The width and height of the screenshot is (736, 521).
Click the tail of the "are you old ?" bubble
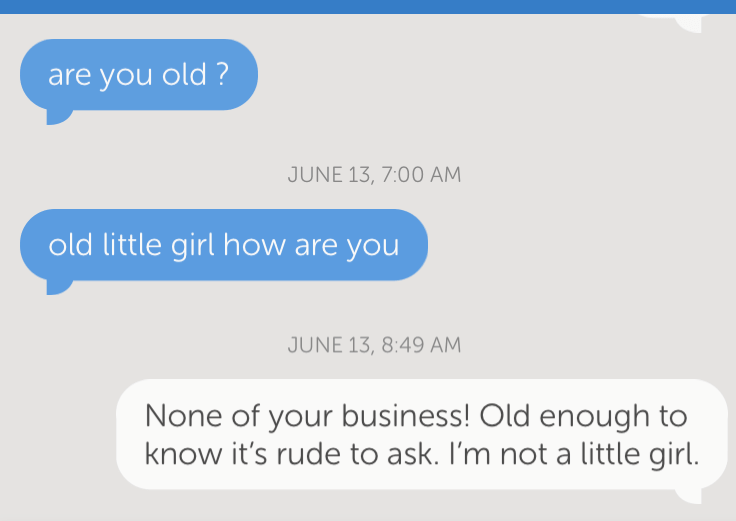pos(57,116)
